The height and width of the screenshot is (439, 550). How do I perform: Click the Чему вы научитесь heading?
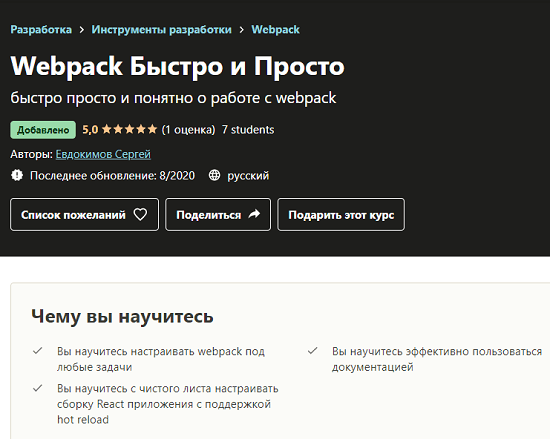[x=122, y=317]
